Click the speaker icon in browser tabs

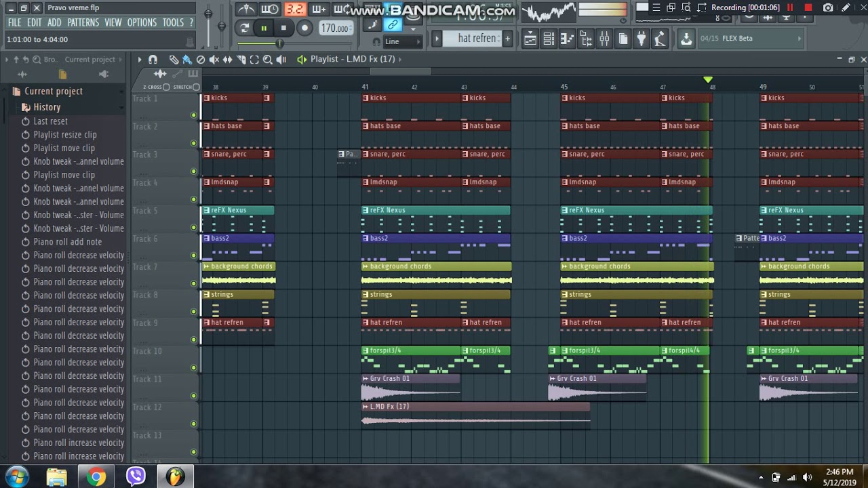(x=103, y=74)
